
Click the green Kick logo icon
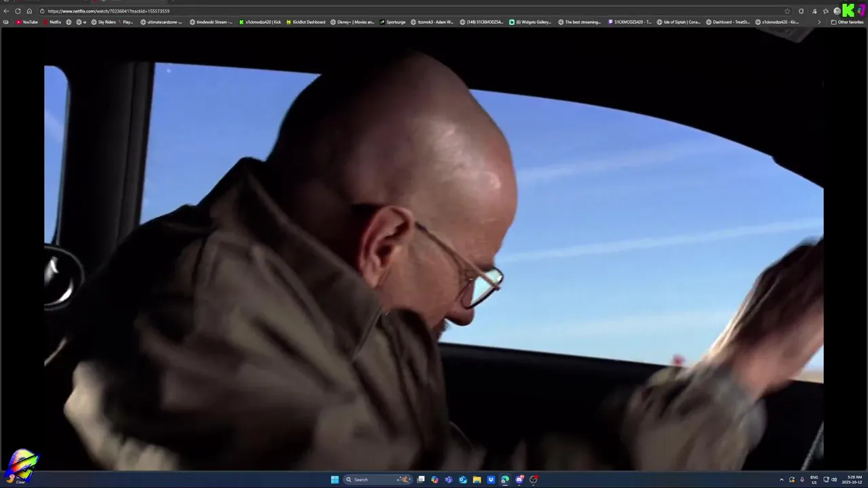[848, 10]
